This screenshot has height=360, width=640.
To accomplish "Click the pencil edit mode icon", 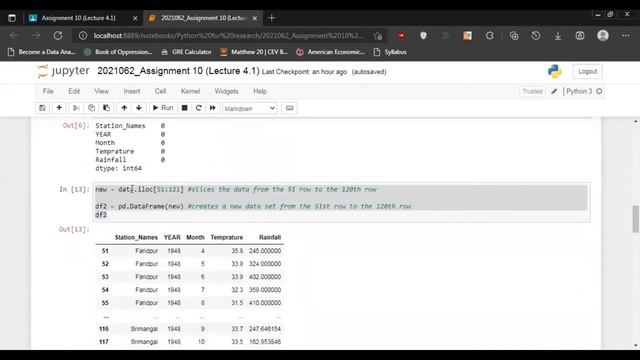I will 554,91.
